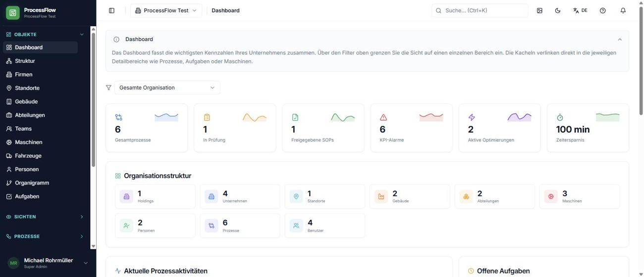Click the Prozesse tile icon

coord(212,226)
